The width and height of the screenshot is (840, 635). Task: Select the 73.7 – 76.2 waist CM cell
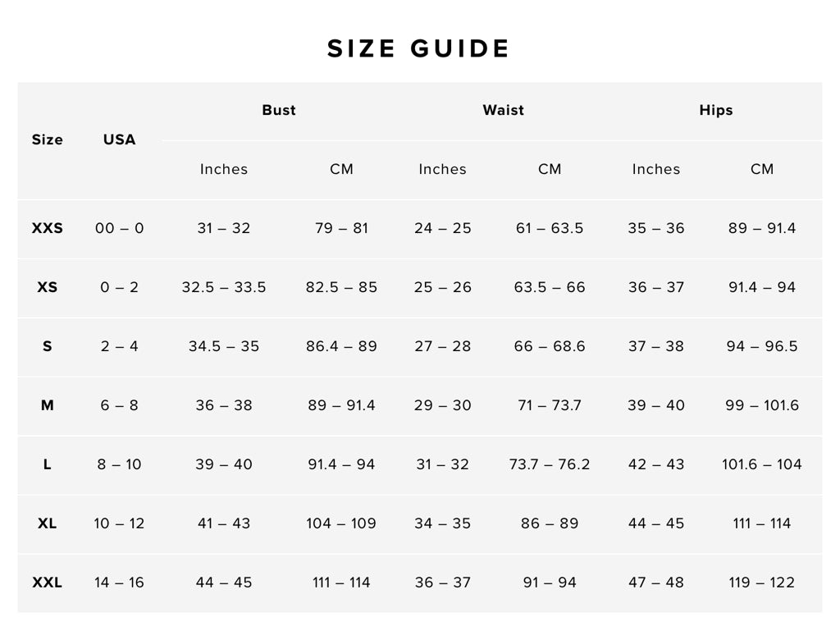click(x=549, y=464)
